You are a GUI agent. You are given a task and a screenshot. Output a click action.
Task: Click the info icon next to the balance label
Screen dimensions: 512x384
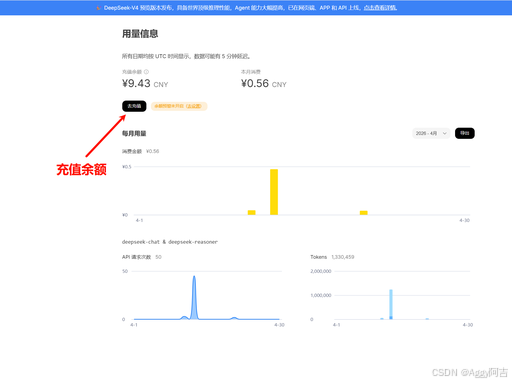tap(146, 72)
